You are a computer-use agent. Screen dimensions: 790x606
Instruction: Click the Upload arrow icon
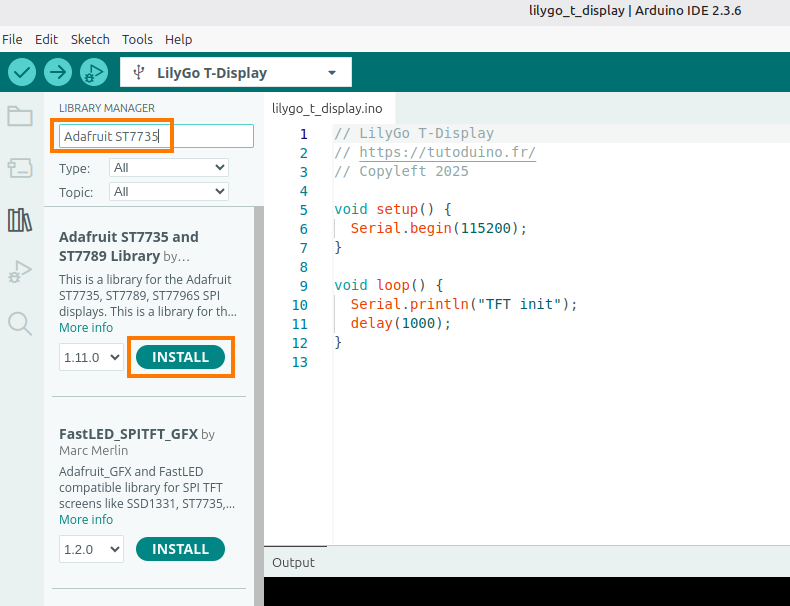tap(58, 72)
